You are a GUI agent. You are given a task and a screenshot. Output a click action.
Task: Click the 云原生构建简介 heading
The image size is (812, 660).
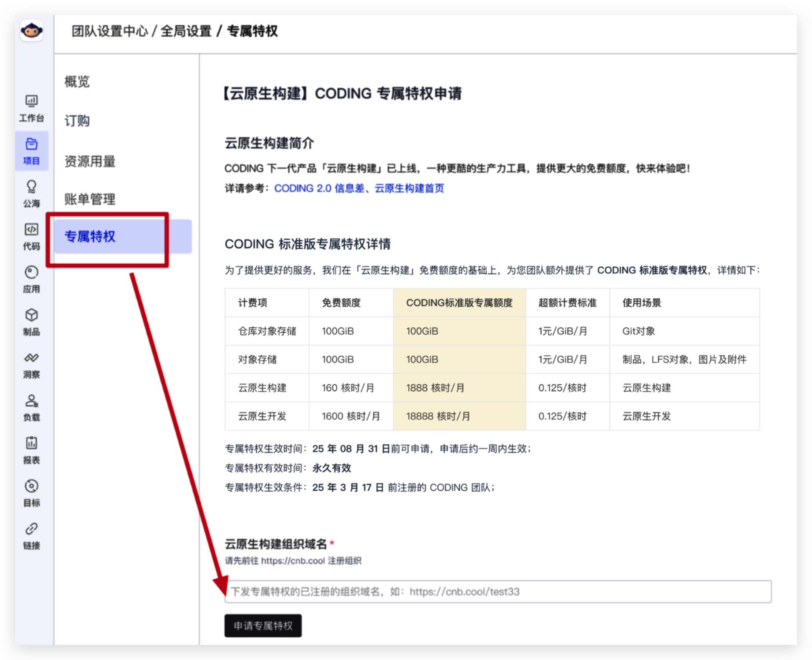(x=270, y=143)
